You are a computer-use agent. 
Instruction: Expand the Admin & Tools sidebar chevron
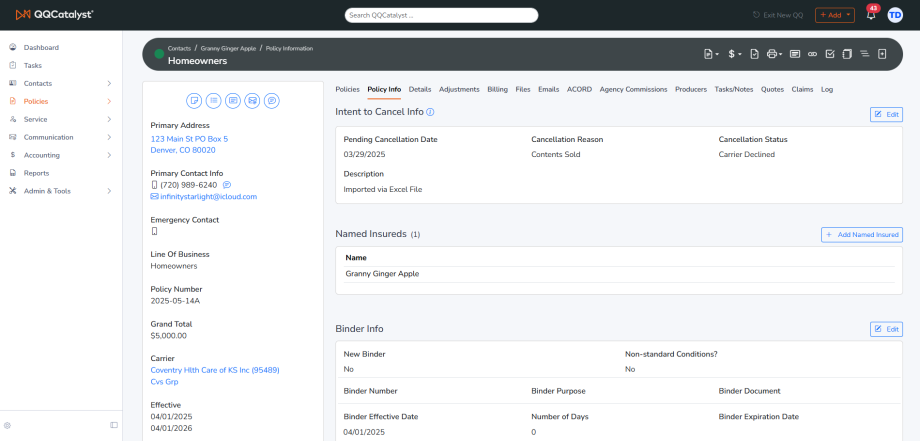[x=109, y=191]
